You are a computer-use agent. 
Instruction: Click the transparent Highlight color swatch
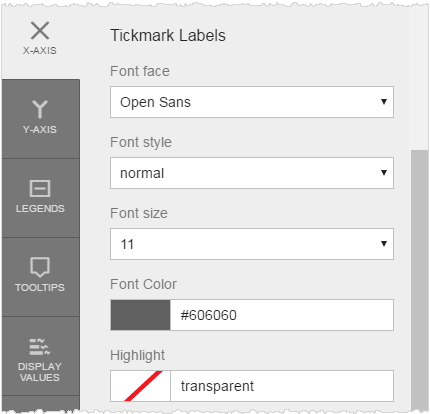pyautogui.click(x=140, y=386)
